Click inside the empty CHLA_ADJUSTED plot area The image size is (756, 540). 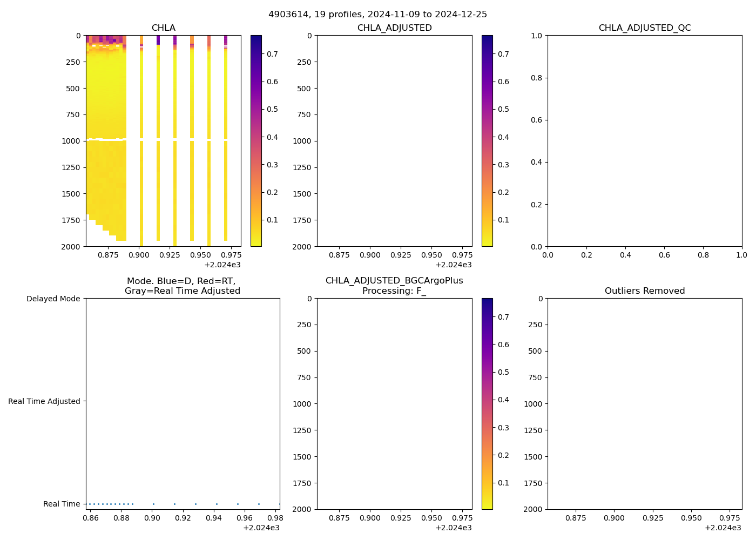(394, 140)
